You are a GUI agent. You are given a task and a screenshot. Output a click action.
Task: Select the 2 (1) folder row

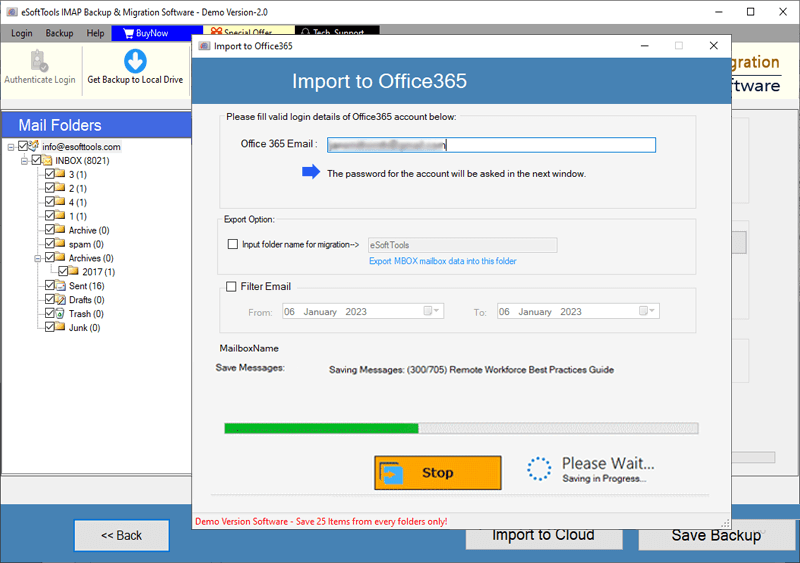coord(78,188)
